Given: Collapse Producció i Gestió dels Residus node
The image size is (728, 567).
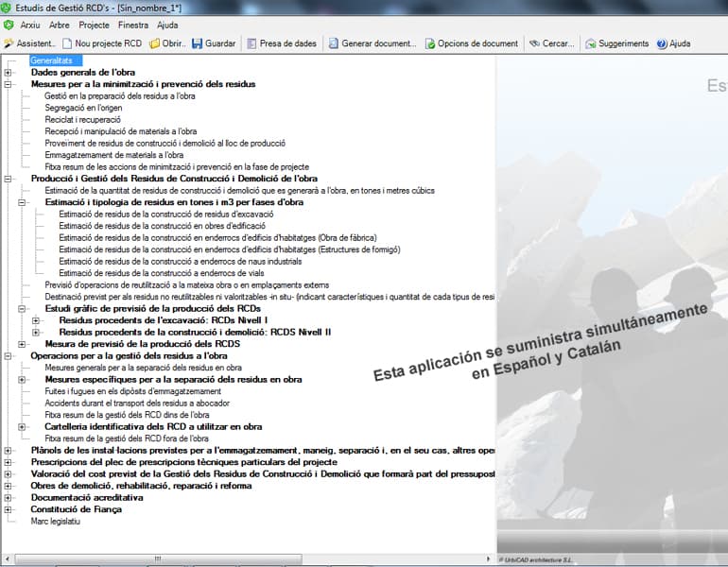Looking at the screenshot, I should [x=8, y=179].
